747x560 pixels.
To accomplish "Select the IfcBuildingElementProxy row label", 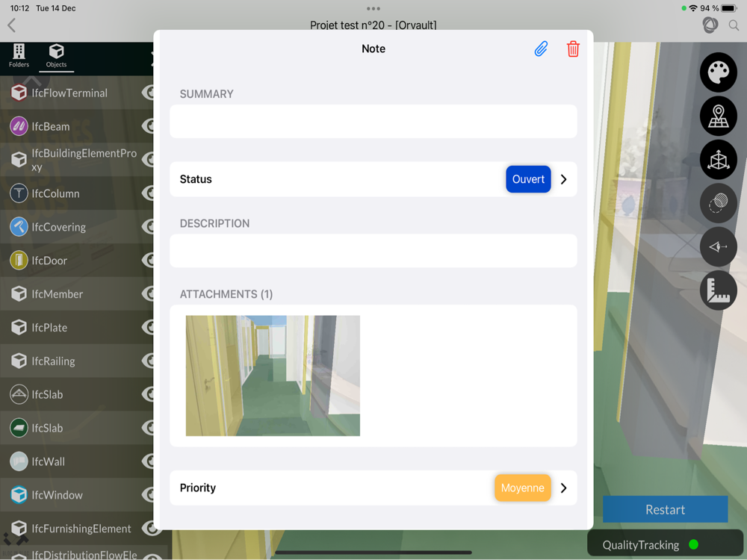I will [84, 160].
